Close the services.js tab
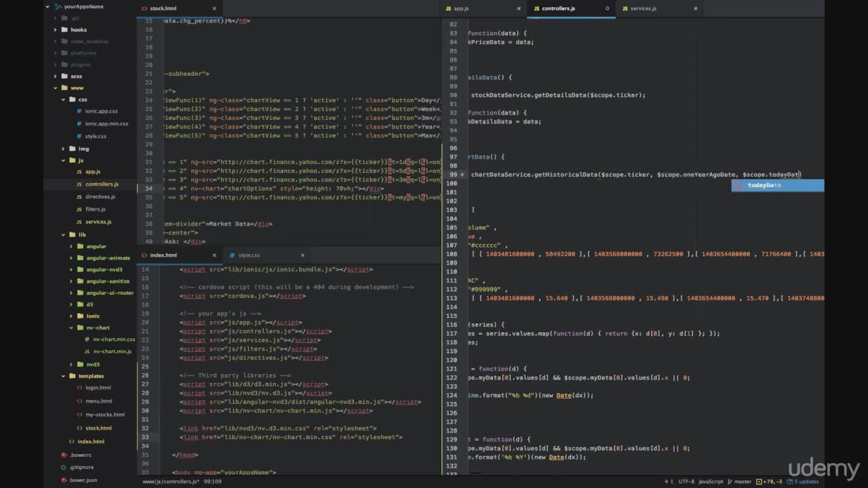Image resolution: width=868 pixels, height=488 pixels. [x=695, y=8]
